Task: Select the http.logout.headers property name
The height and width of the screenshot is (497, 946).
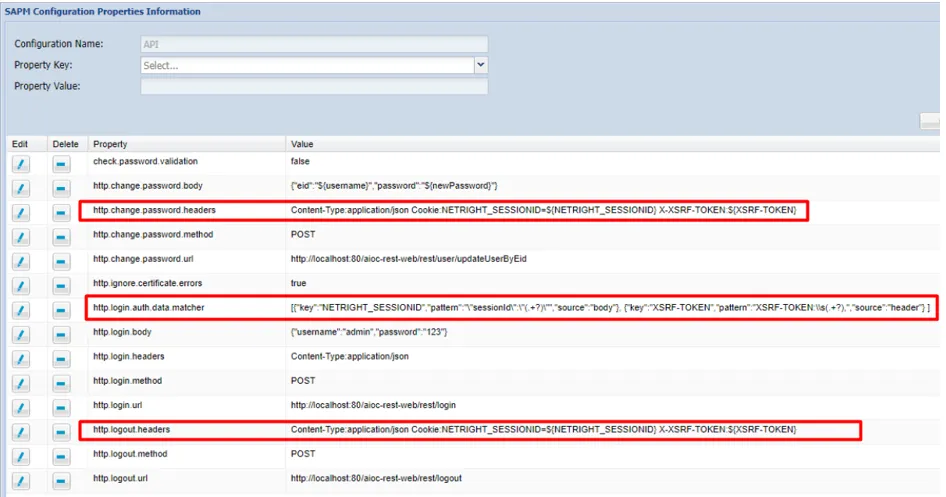Action: (132, 429)
